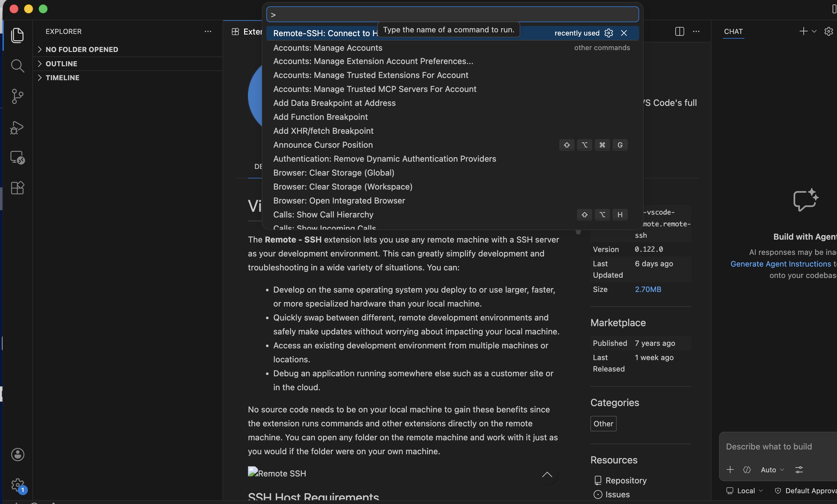Remove Remote-SSH command from recently used
The width and height of the screenshot is (837, 504).
pyautogui.click(x=624, y=33)
